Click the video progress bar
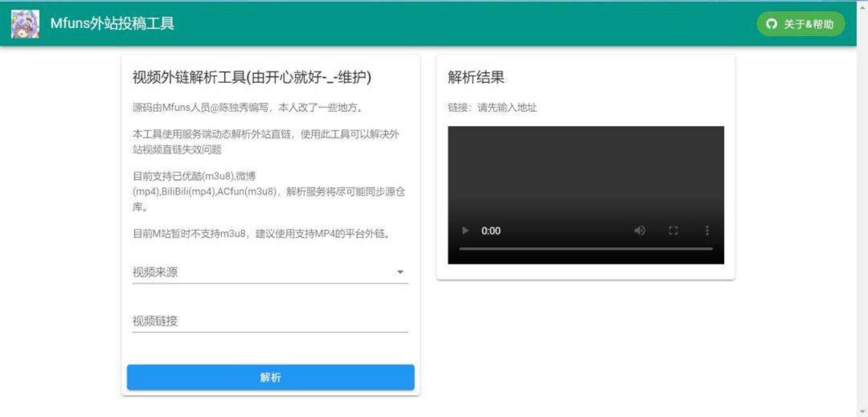868x417 pixels. pyautogui.click(x=586, y=249)
